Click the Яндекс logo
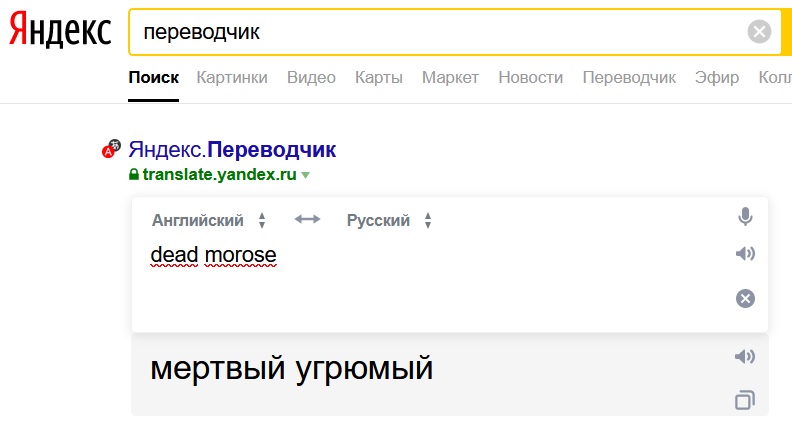Image resolution: width=792 pixels, height=426 pixels. (60, 30)
